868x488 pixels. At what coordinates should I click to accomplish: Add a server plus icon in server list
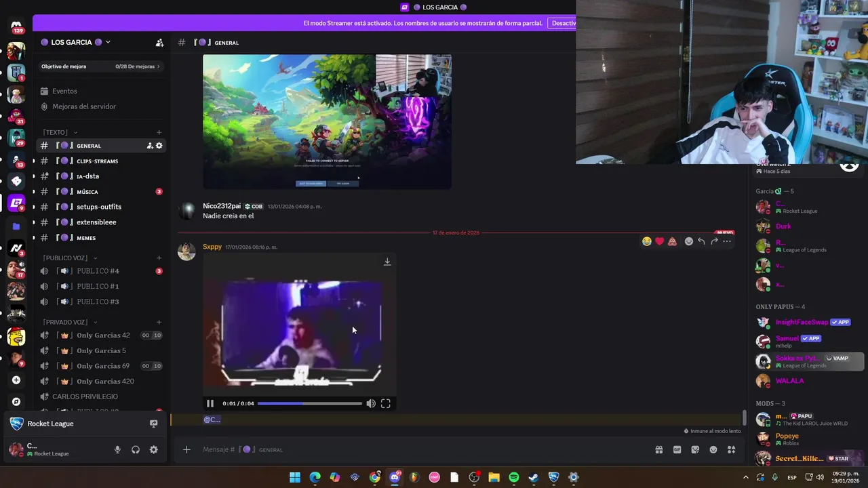pyautogui.click(x=16, y=380)
